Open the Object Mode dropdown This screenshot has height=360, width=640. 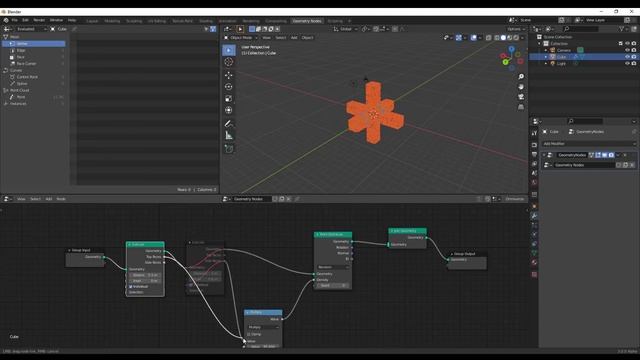[241, 38]
